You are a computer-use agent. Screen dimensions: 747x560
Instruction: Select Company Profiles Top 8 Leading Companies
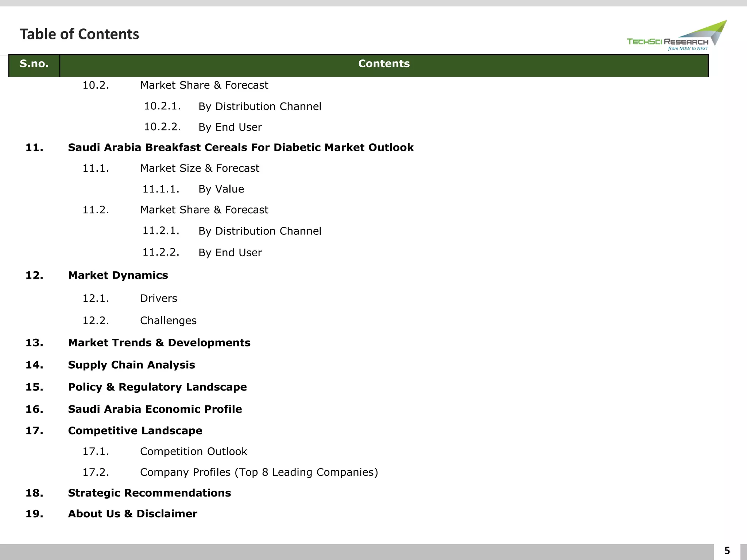pyautogui.click(x=259, y=472)
